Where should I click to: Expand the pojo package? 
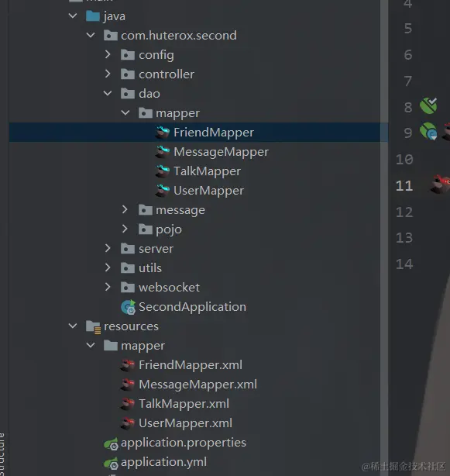pyautogui.click(x=125, y=229)
